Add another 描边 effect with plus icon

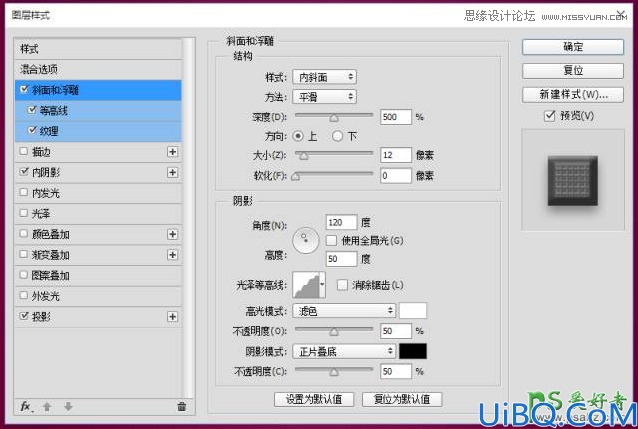pyautogui.click(x=173, y=152)
